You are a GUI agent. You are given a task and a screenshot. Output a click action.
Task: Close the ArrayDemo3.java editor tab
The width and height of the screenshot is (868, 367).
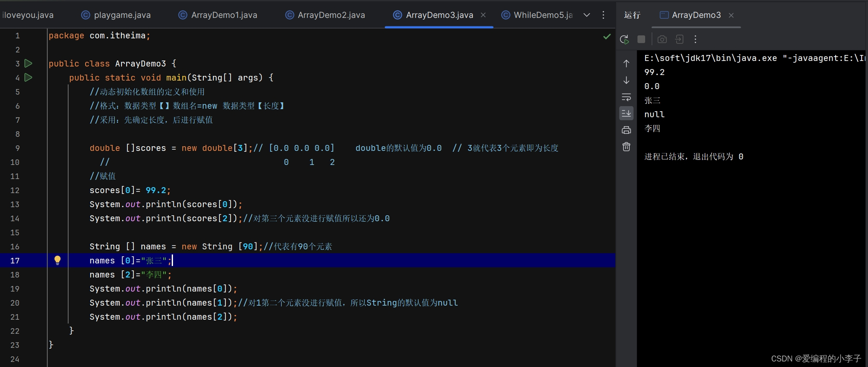tap(483, 15)
